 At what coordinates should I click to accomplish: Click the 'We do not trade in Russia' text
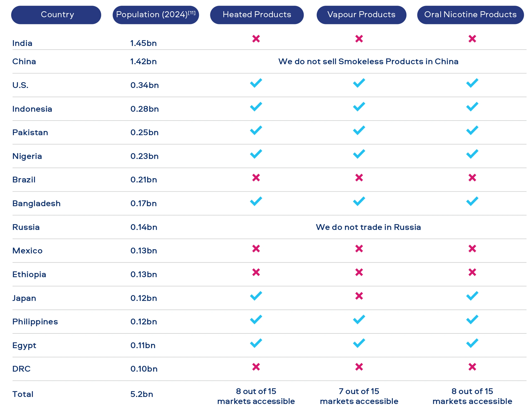[x=368, y=227]
